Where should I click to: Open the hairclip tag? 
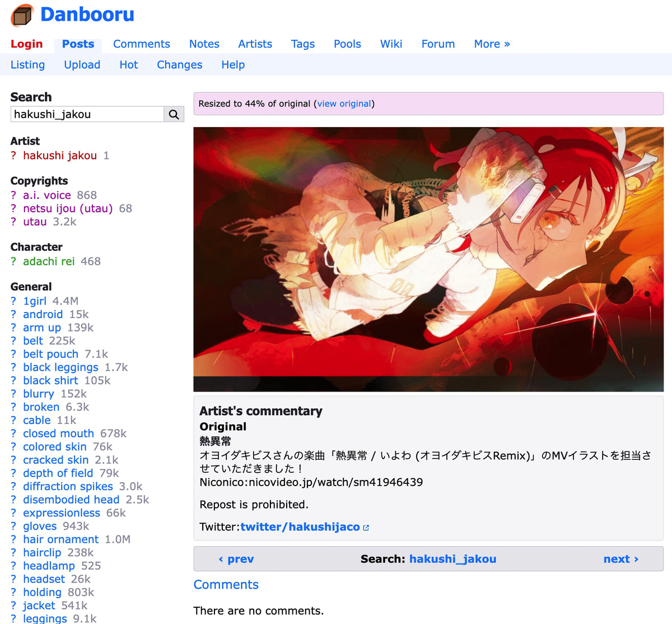coord(42,553)
